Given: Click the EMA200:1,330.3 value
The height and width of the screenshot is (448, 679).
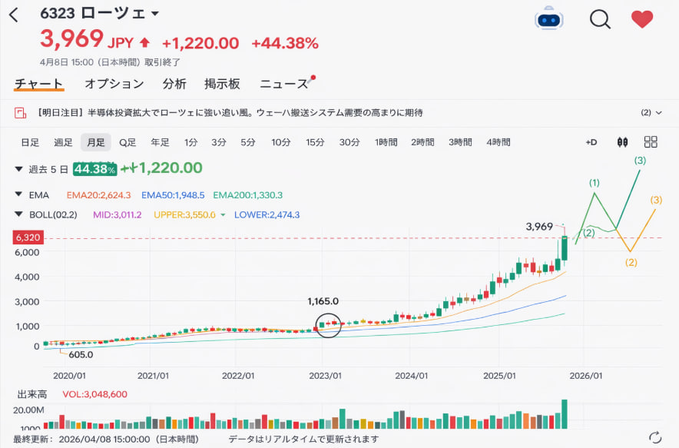Looking at the screenshot, I should tap(248, 195).
